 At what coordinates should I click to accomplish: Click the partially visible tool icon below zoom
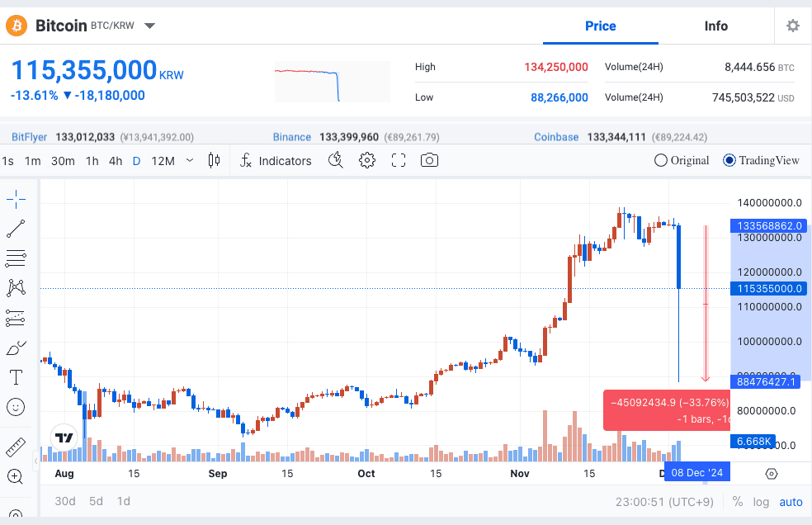tap(16, 513)
